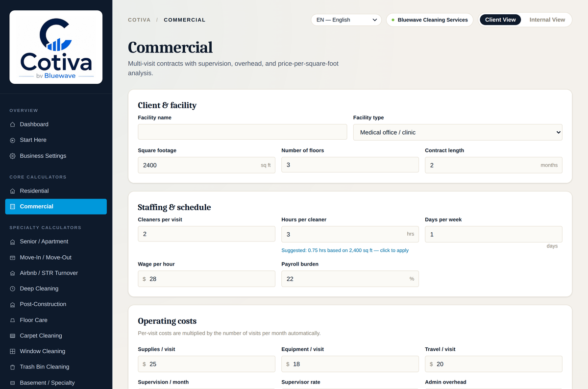Open the Floor Care calculator
The image size is (588, 389).
(56, 320)
